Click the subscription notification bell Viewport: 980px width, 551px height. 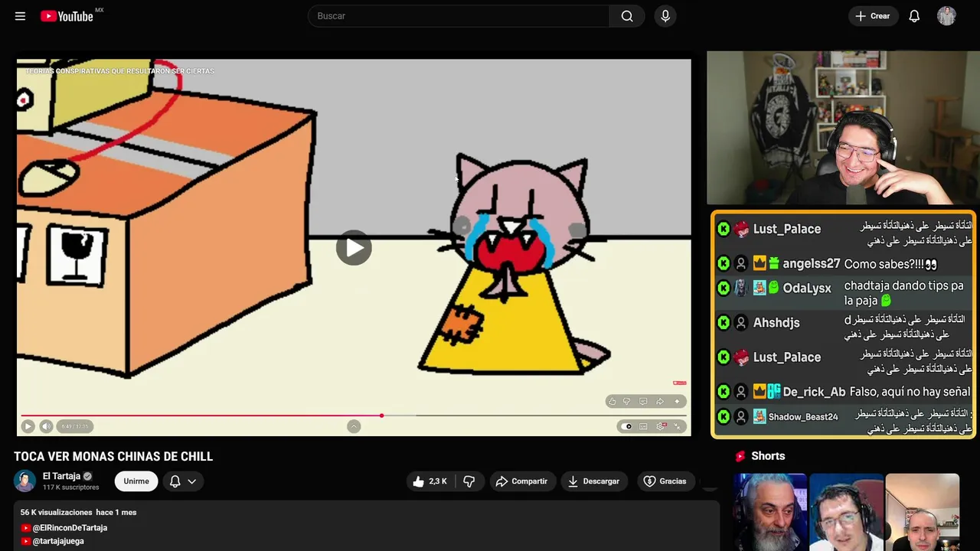(175, 481)
